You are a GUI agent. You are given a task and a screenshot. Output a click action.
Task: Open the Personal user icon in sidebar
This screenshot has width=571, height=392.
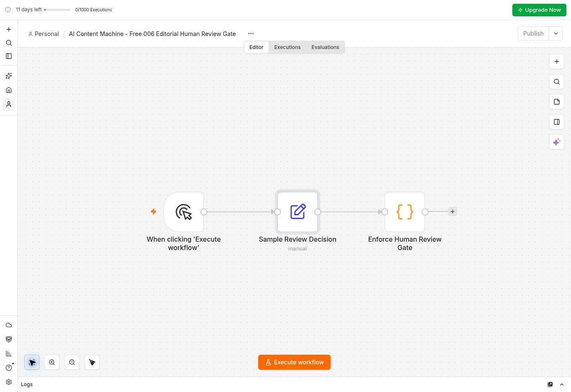pos(9,104)
